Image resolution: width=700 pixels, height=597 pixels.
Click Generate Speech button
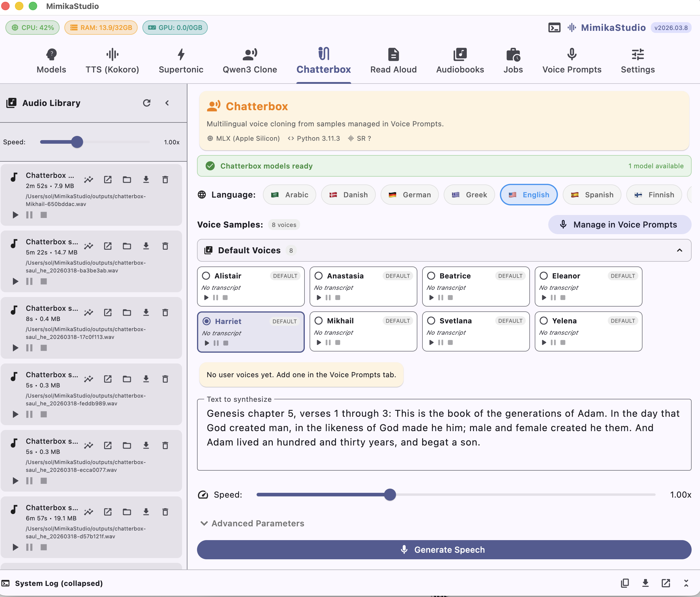pos(444,550)
